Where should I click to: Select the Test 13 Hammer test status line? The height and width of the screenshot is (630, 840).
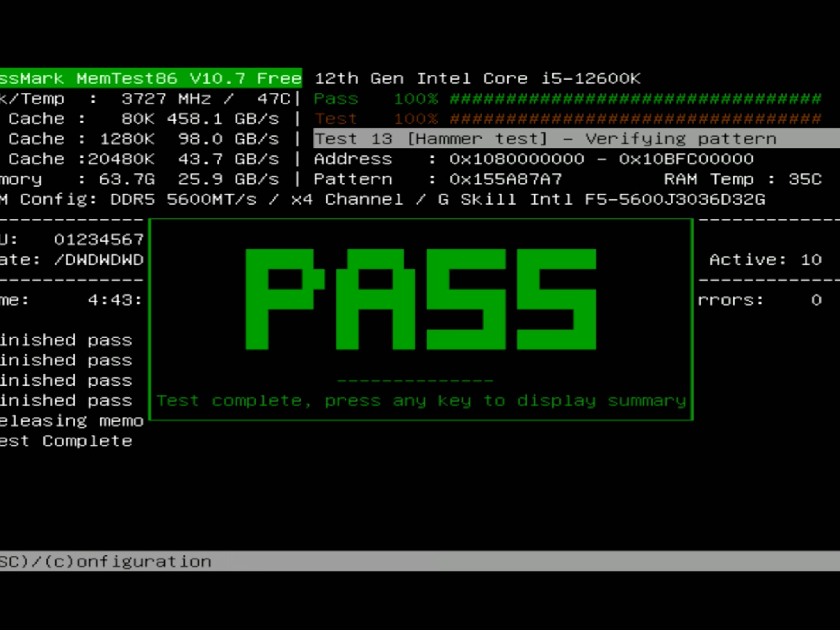click(x=545, y=139)
